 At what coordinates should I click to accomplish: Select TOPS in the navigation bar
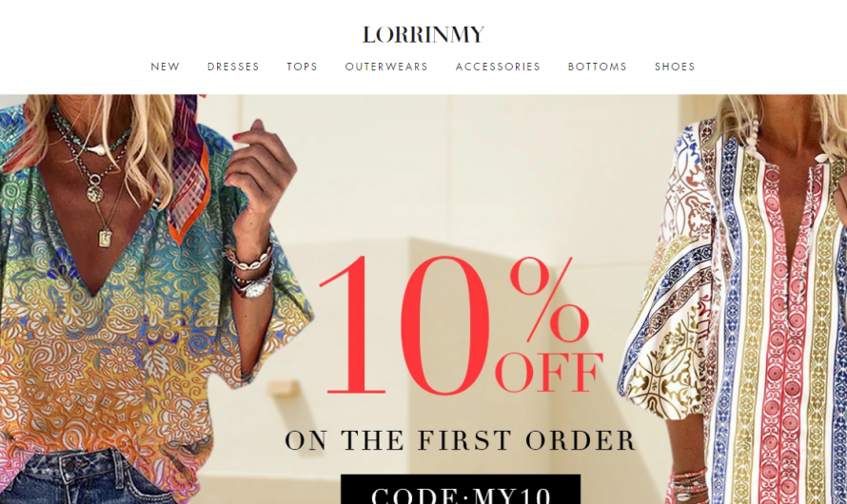pyautogui.click(x=302, y=67)
